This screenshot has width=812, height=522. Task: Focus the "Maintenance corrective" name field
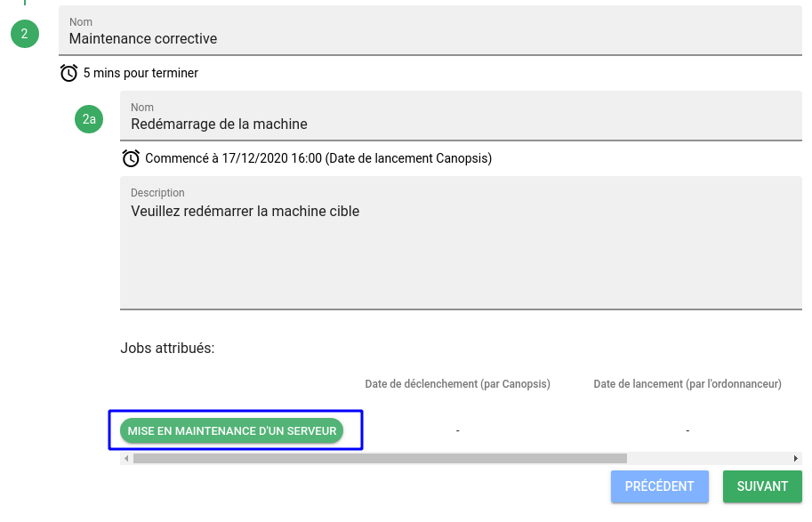point(434,38)
